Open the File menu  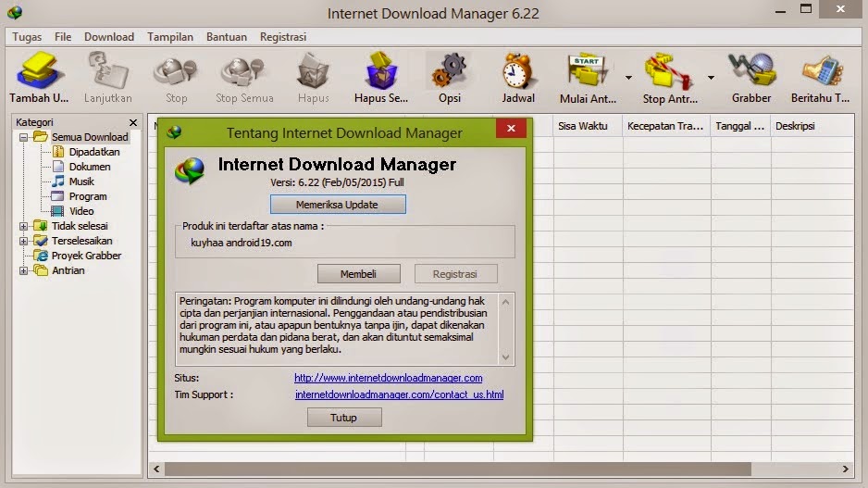tap(63, 37)
